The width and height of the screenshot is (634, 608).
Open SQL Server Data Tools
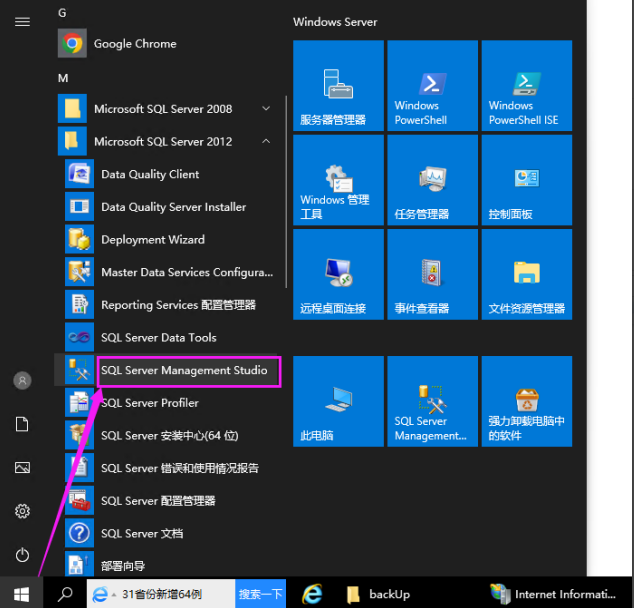click(158, 338)
